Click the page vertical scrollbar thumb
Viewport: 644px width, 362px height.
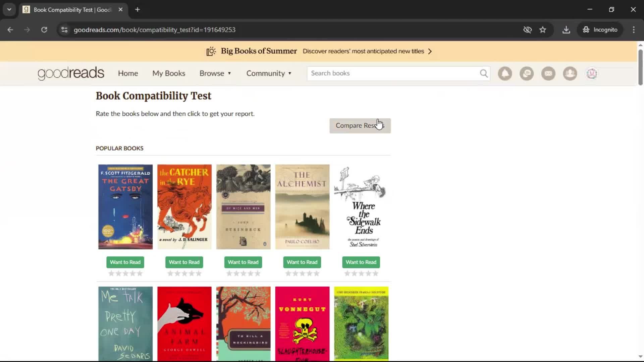(x=640, y=67)
